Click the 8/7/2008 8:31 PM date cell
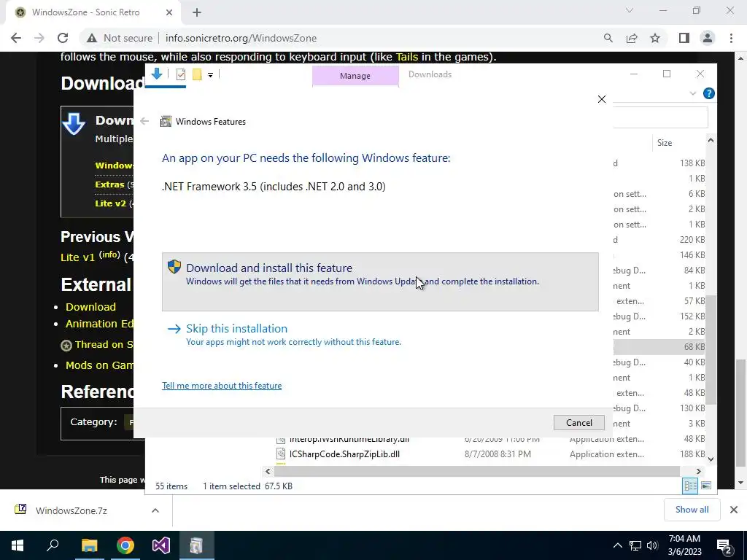The width and height of the screenshot is (747, 560). pyautogui.click(x=498, y=454)
